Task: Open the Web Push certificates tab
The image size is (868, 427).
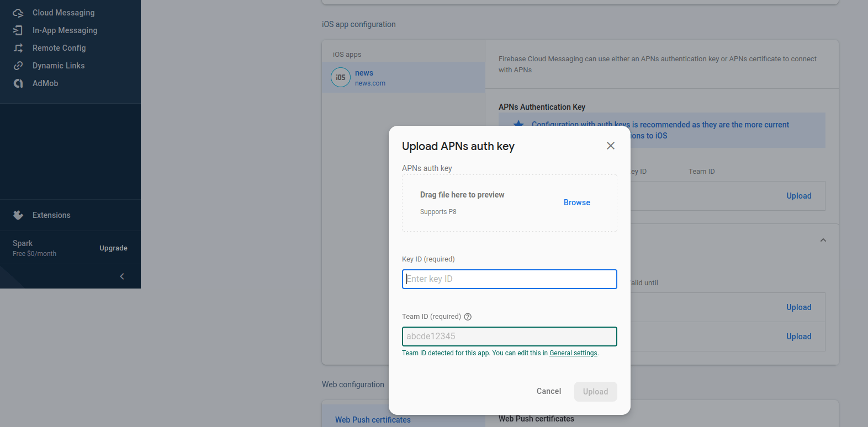Action: tap(373, 420)
